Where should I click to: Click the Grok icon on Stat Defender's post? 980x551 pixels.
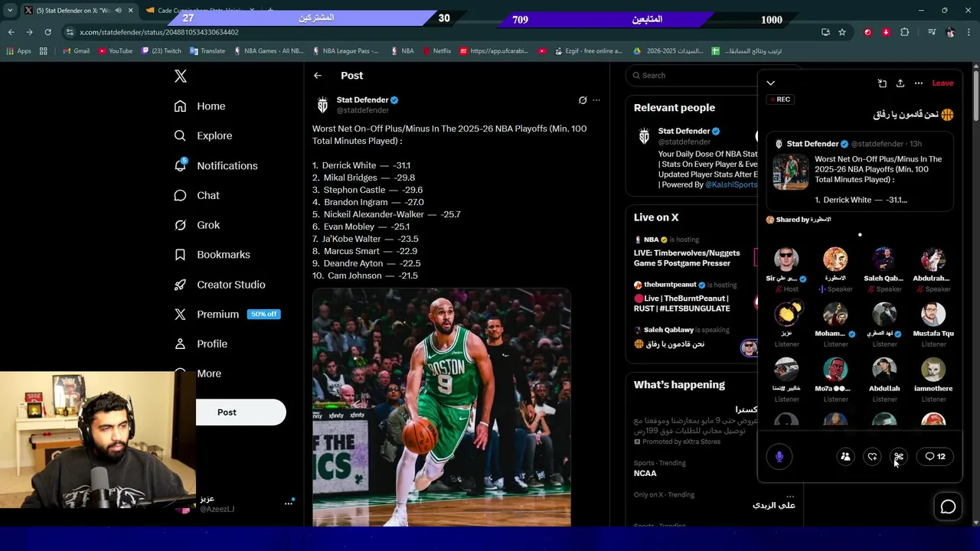pyautogui.click(x=583, y=100)
